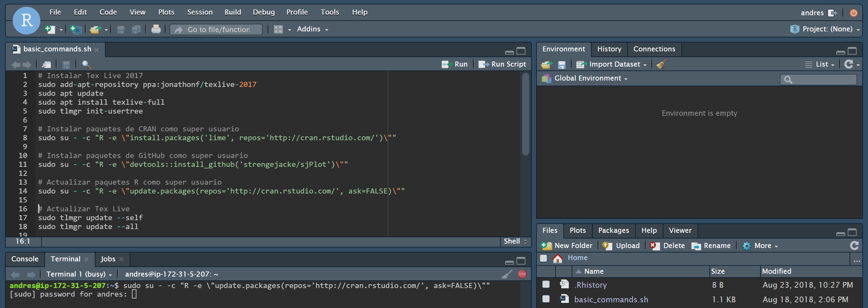The height and width of the screenshot is (308, 868).
Task: Click the Environment search field
Action: [x=819, y=80]
